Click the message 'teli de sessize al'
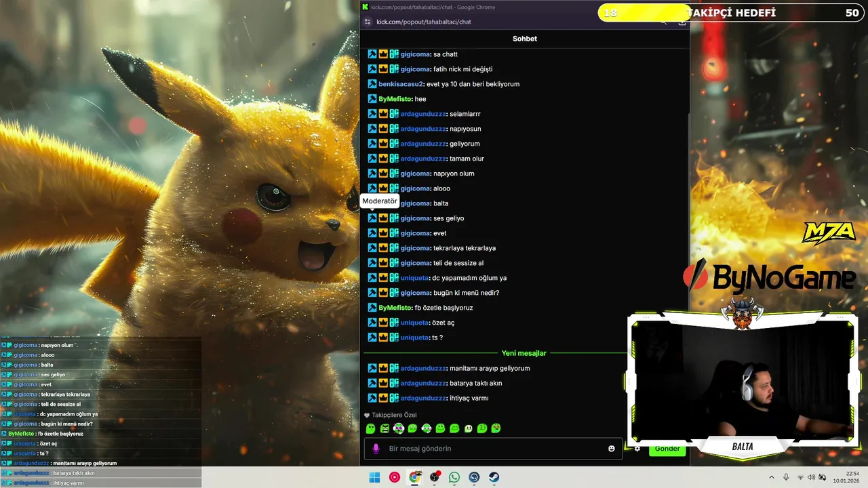The width and height of the screenshot is (868, 488). click(458, 263)
